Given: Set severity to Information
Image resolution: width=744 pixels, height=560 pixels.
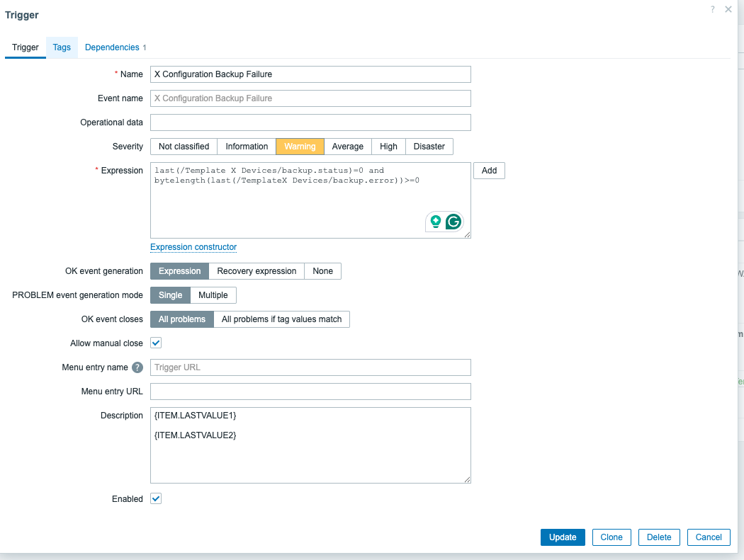Looking at the screenshot, I should click(x=247, y=147).
